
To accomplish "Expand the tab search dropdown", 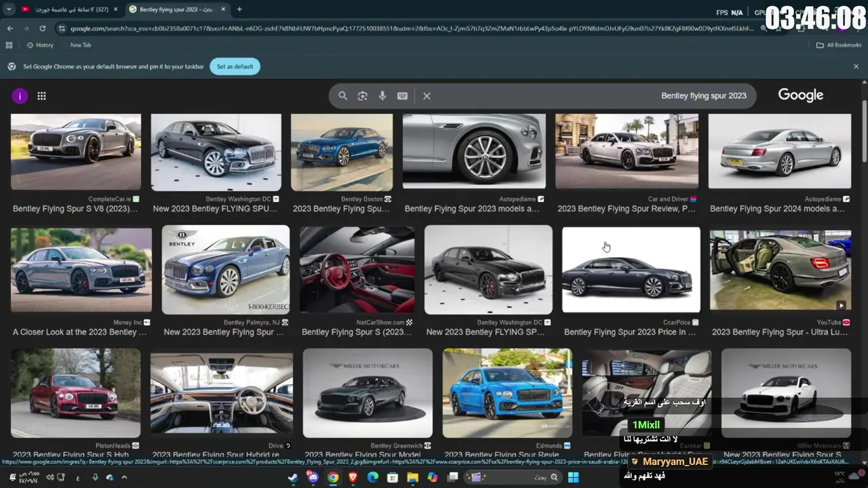I will coord(9,9).
